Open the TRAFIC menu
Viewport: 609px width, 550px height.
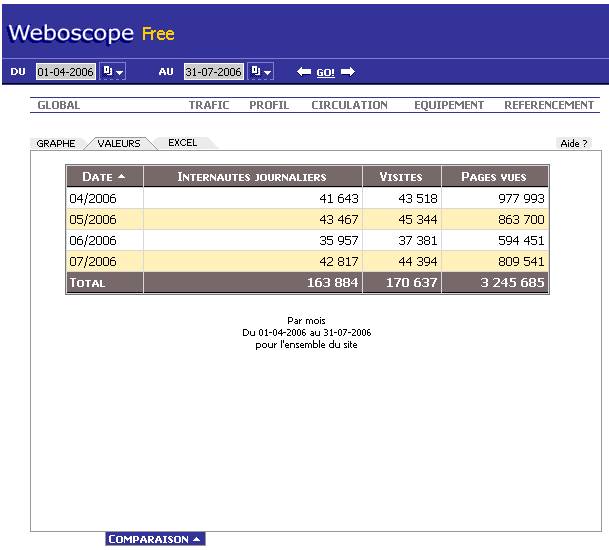pyautogui.click(x=209, y=105)
